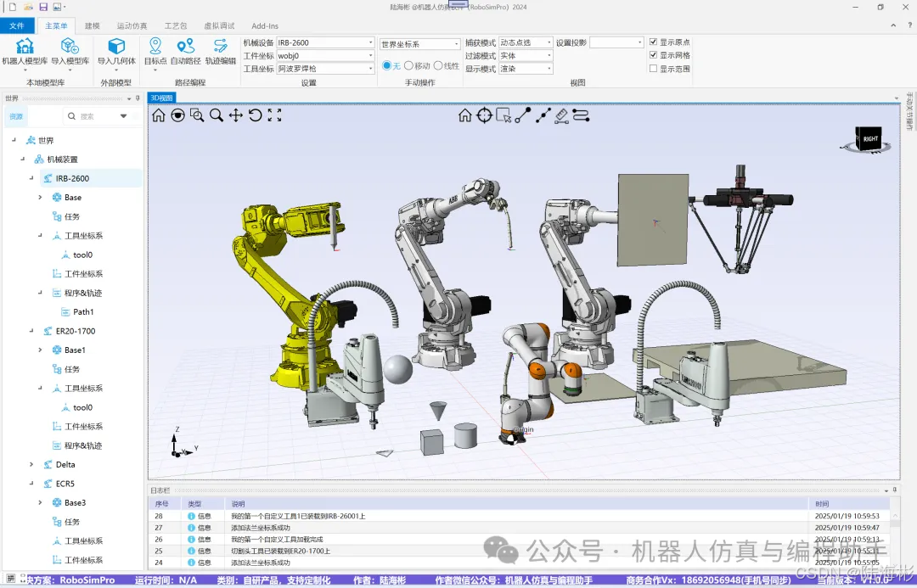The height and width of the screenshot is (588, 917).
Task: Click the help question mark button
Action: point(909,25)
